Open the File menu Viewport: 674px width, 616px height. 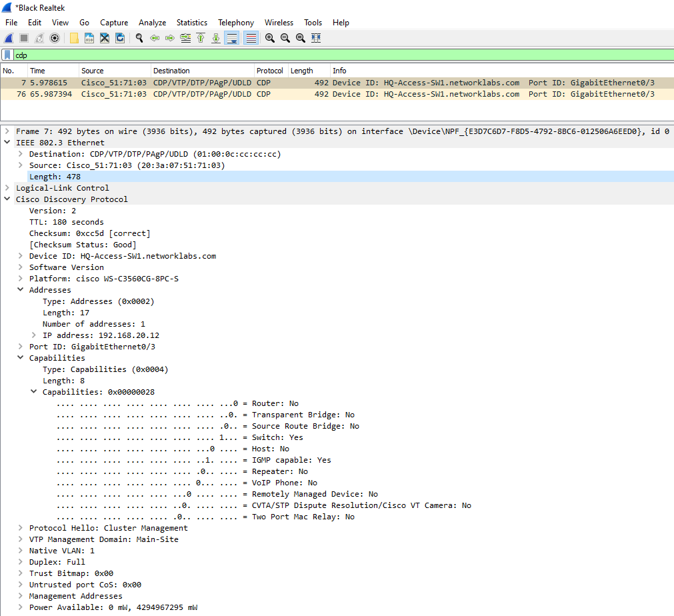point(11,23)
